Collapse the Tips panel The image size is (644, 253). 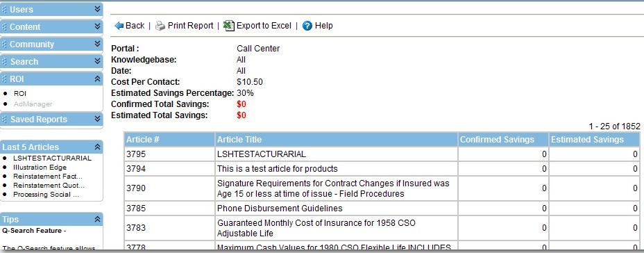click(97, 219)
